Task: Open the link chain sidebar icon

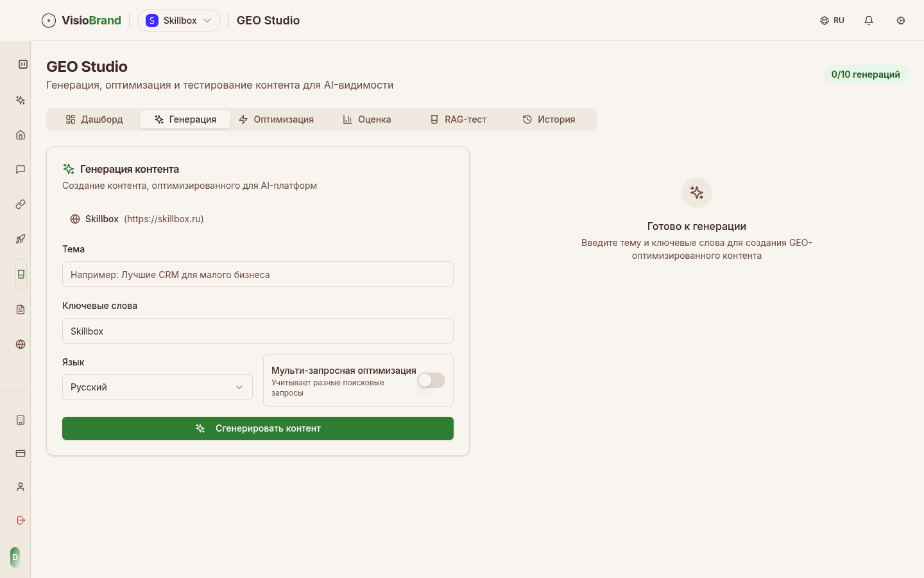Action: click(x=21, y=204)
